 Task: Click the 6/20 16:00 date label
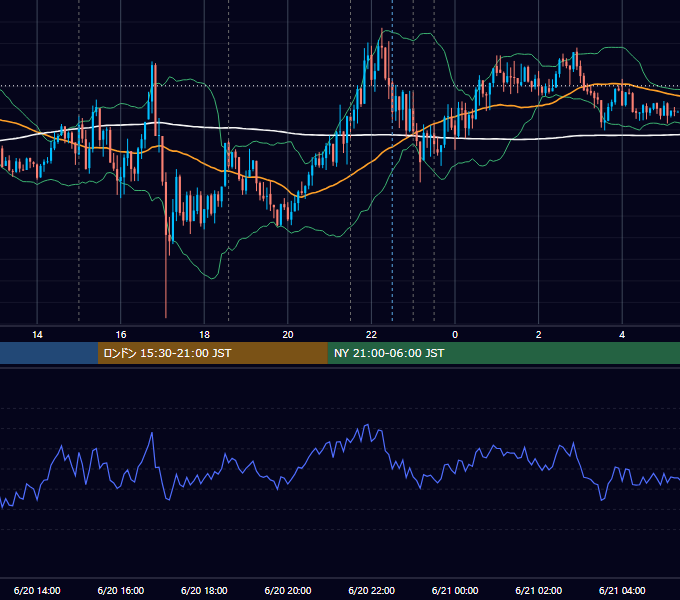[x=121, y=590]
